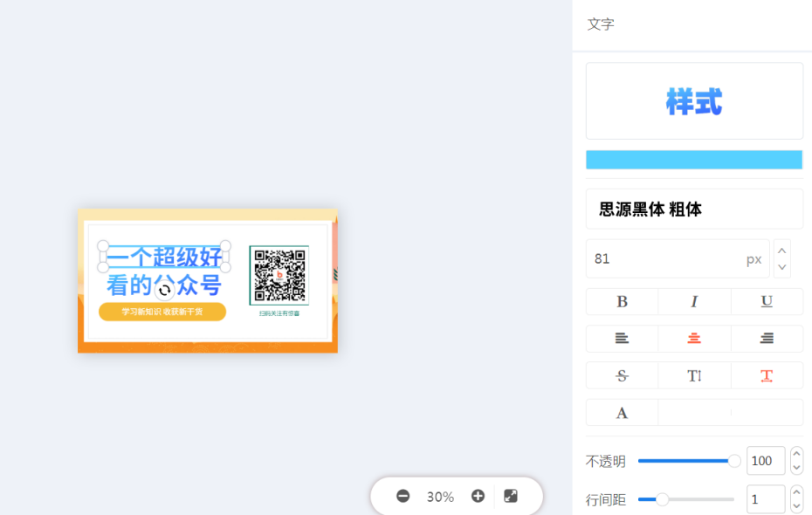Click the uppercase A text button
812x515 pixels.
pyautogui.click(x=622, y=413)
